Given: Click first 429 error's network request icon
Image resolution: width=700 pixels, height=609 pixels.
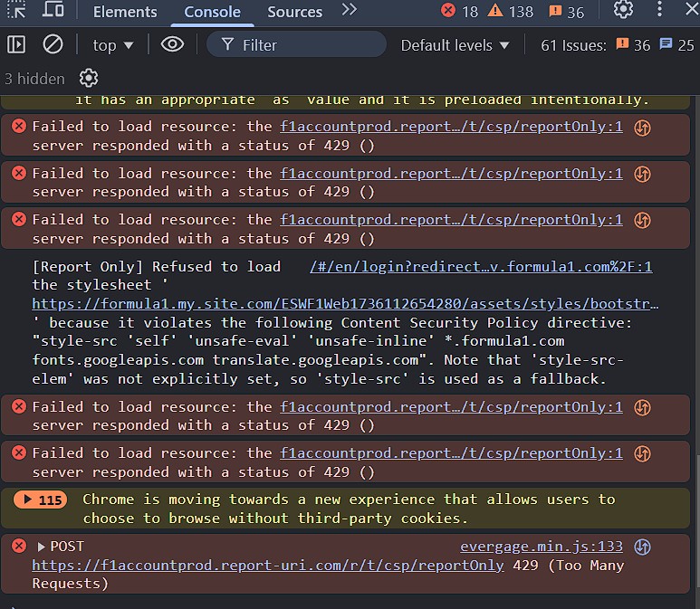Looking at the screenshot, I should pos(642,128).
